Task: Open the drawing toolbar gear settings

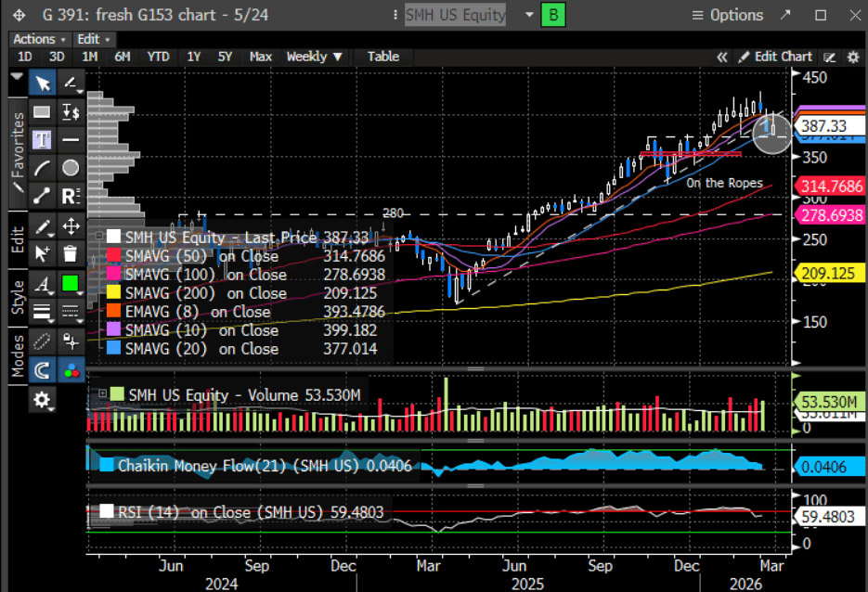Action: pos(43,400)
